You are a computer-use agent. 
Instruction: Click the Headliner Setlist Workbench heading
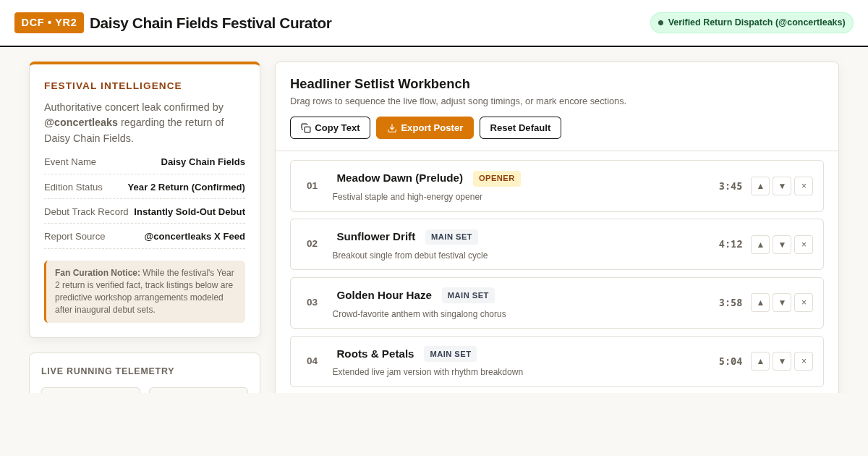pos(380,84)
